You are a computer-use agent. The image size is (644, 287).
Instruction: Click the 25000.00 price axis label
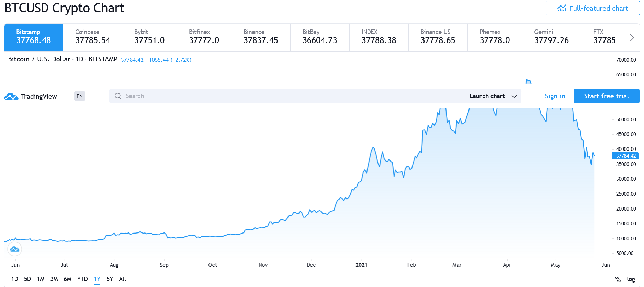point(626,194)
